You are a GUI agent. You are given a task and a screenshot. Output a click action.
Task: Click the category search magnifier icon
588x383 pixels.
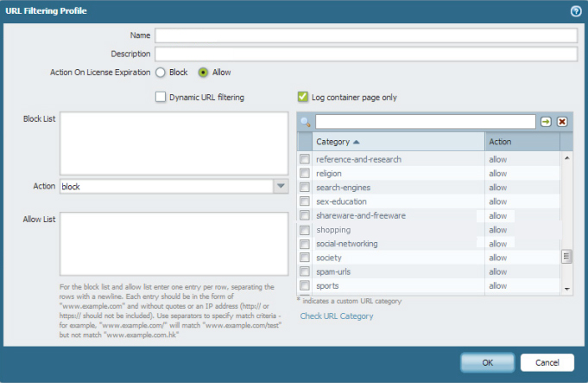coord(306,122)
